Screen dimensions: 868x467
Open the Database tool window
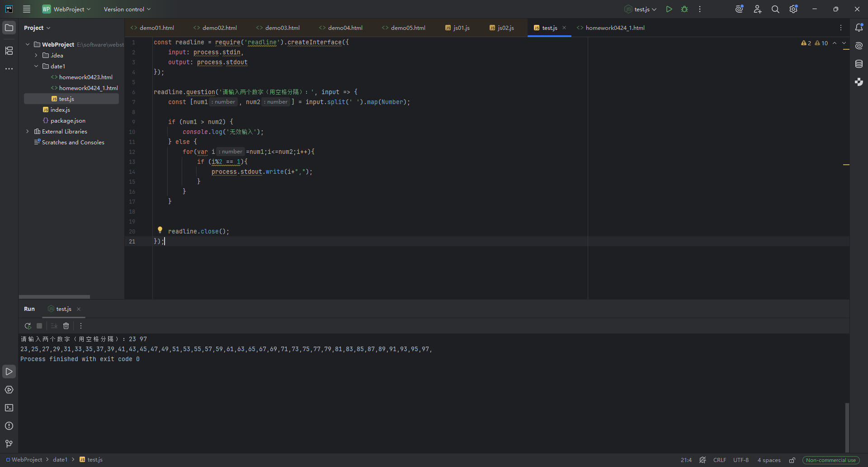[859, 64]
